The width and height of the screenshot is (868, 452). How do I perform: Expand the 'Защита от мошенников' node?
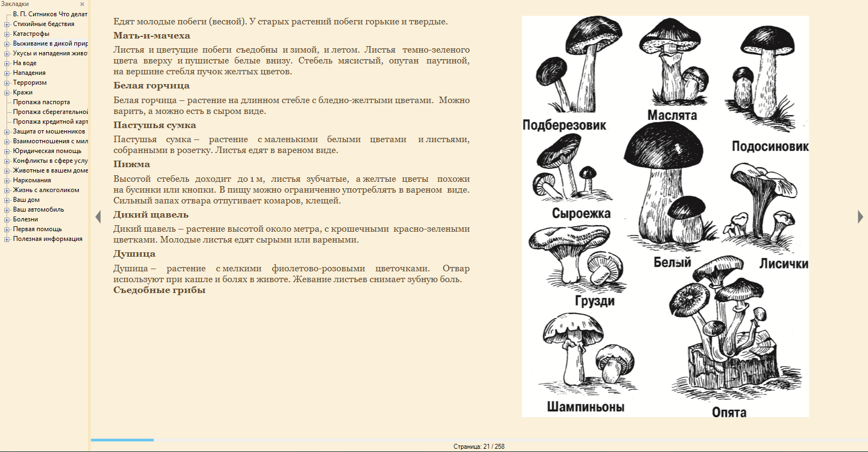point(7,131)
